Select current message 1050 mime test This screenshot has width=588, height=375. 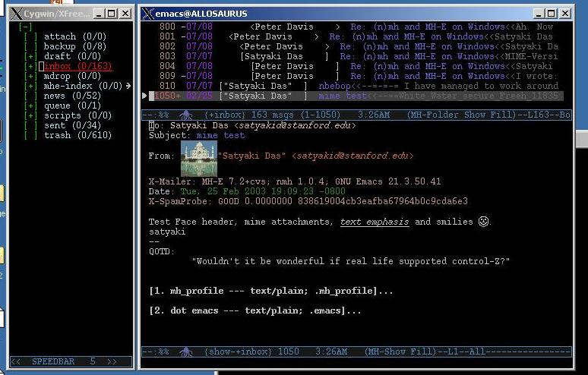356,96
